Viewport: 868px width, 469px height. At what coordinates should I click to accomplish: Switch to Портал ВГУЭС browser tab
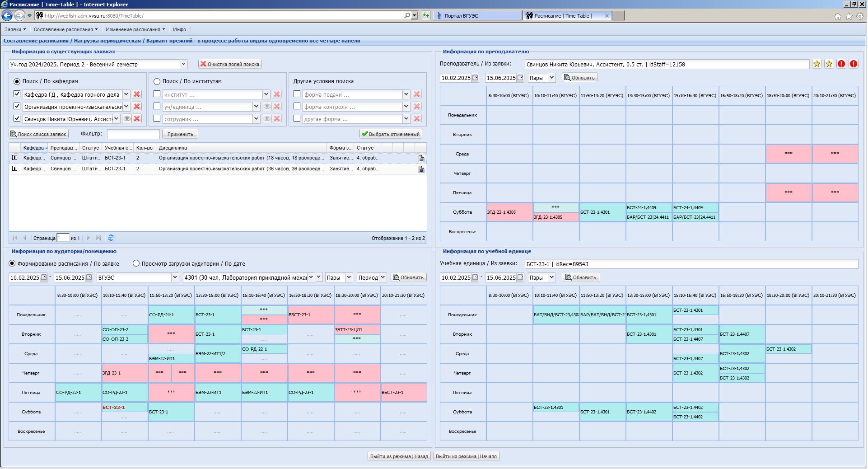pos(477,16)
